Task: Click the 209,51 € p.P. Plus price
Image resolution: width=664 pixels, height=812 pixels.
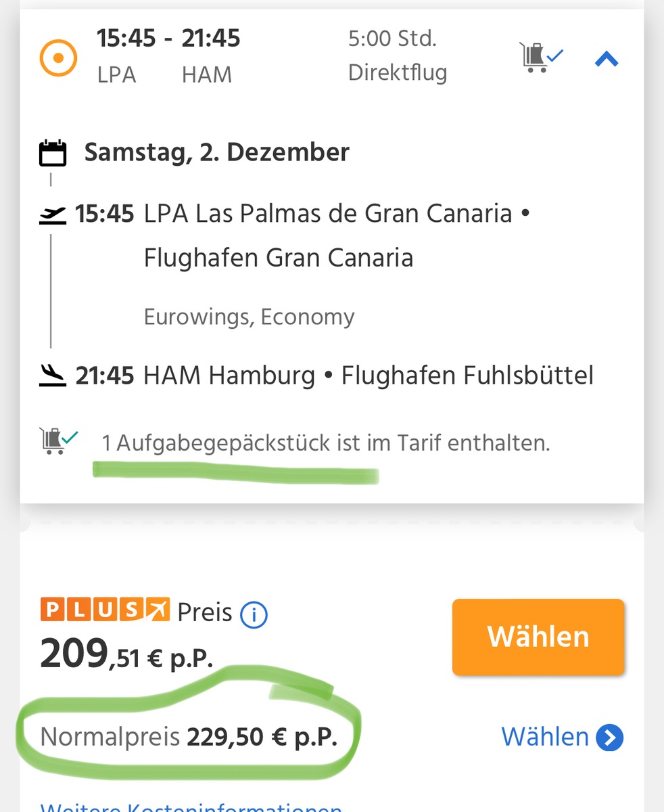Action: (126, 654)
